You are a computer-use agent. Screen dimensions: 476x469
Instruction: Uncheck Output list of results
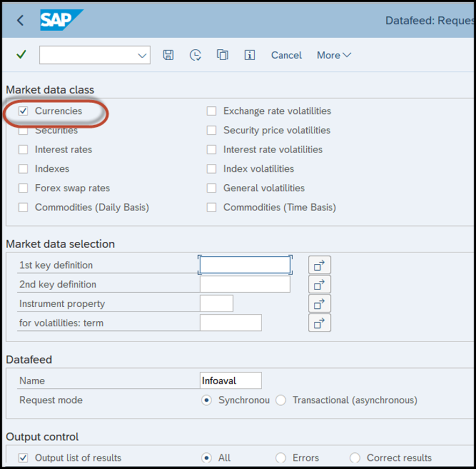coord(23,457)
